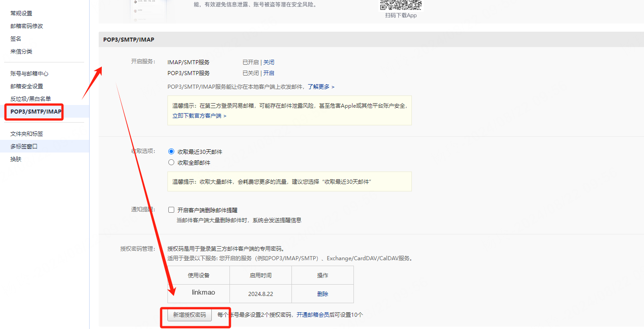Select POP3/SMTP/IMAP in the sidebar
The width and height of the screenshot is (644, 329).
click(x=36, y=111)
